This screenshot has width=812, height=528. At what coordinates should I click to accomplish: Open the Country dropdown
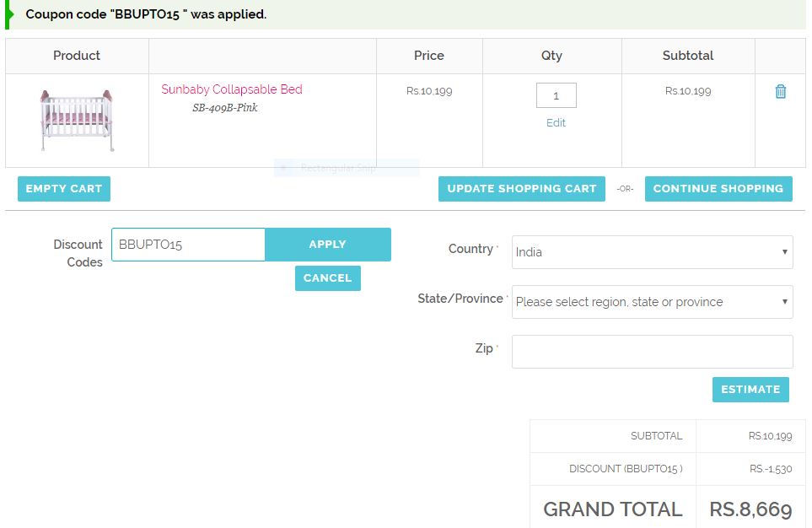click(x=652, y=252)
